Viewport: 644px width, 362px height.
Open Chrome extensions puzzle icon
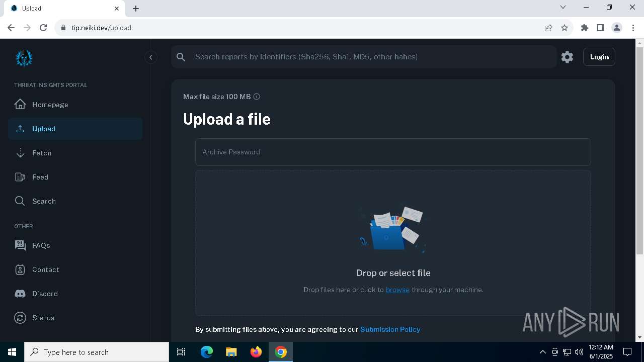[x=585, y=28]
